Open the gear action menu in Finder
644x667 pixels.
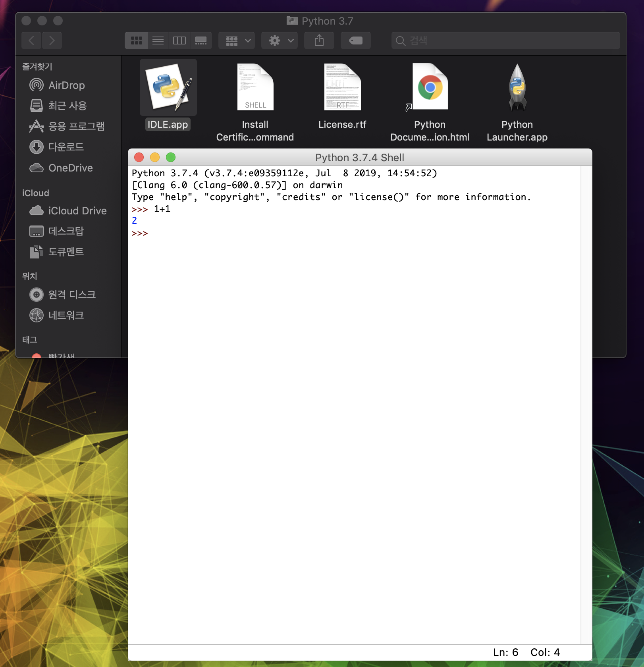(x=280, y=40)
